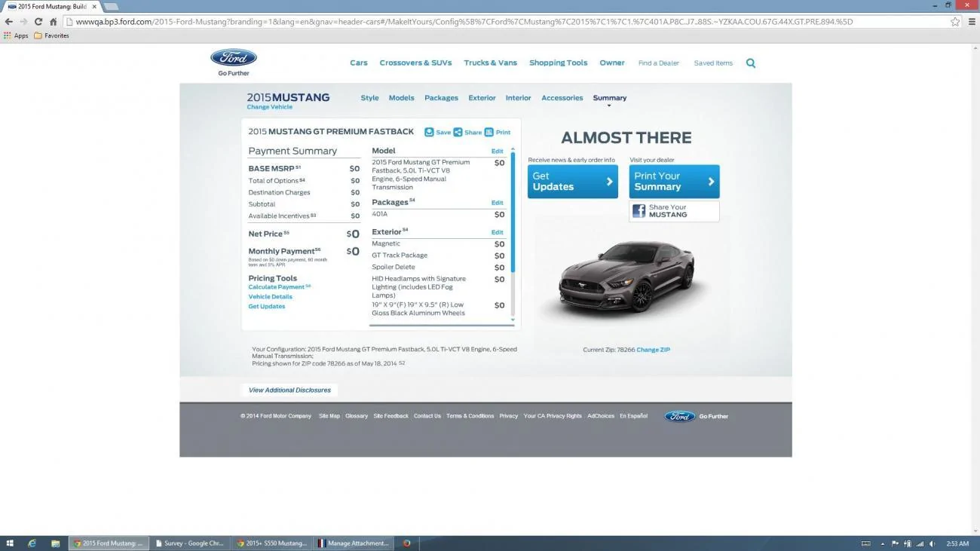Open the Windows Start button
This screenshot has width=980, height=551.
(10, 543)
